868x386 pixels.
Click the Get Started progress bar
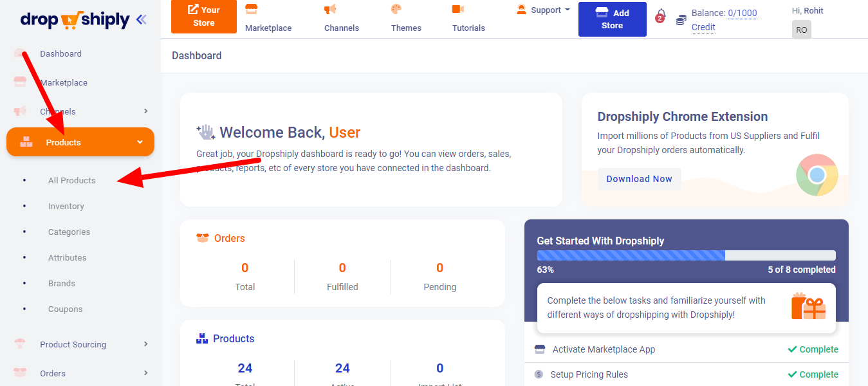click(x=687, y=255)
